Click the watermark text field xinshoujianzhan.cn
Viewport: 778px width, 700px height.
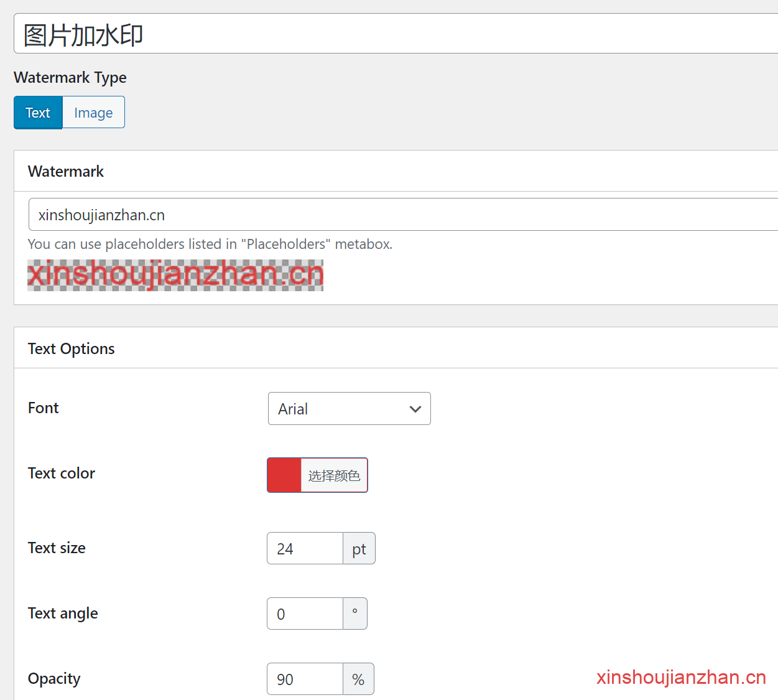tap(403, 215)
